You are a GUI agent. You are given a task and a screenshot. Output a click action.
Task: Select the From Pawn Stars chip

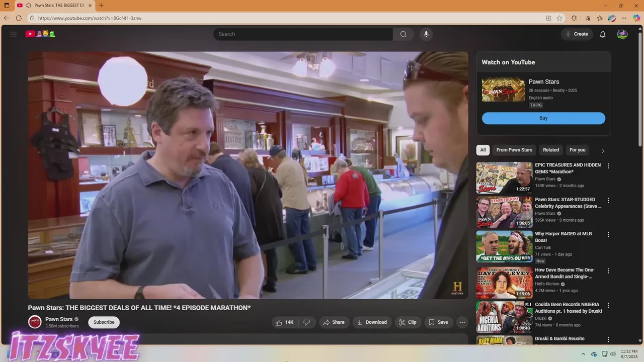(514, 150)
